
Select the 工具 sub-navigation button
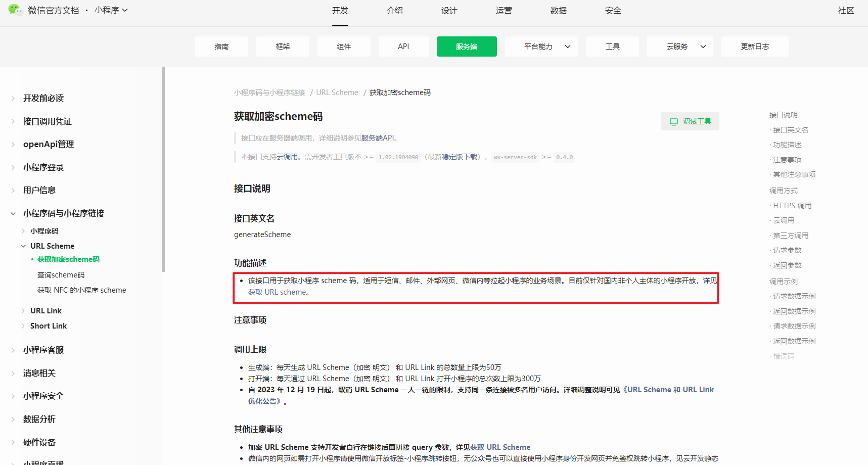coord(612,46)
